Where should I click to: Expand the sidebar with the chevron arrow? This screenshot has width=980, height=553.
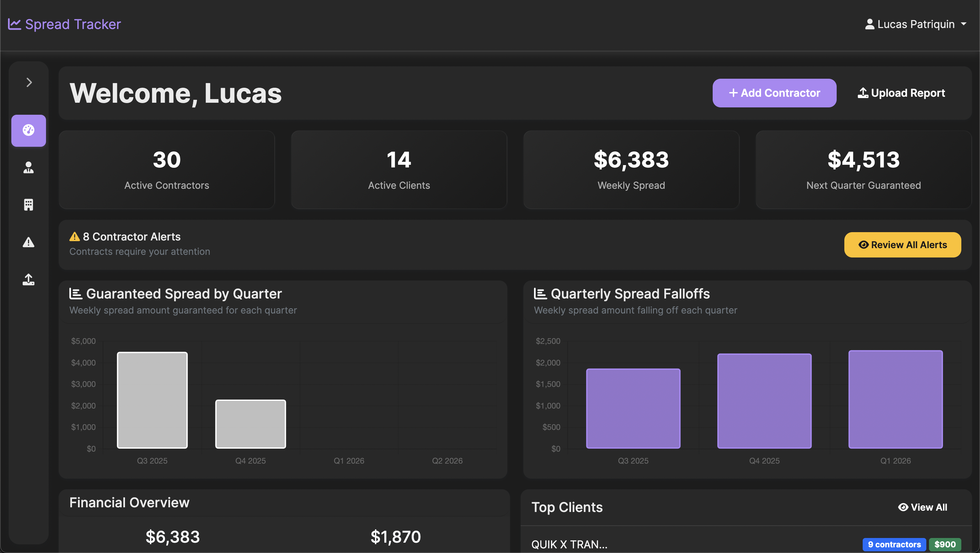point(29,82)
